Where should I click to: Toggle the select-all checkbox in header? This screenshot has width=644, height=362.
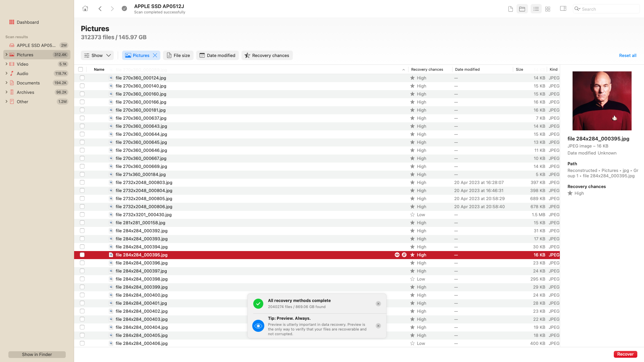point(80,70)
